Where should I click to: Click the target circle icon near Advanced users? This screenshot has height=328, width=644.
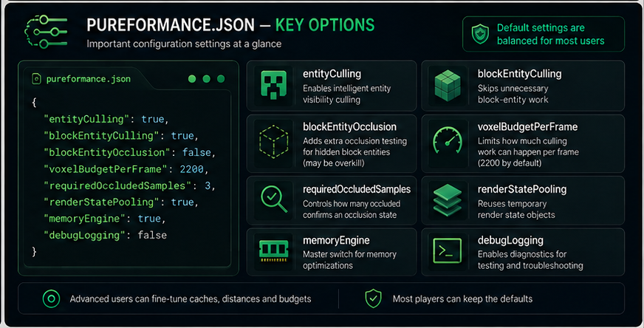coord(52,298)
